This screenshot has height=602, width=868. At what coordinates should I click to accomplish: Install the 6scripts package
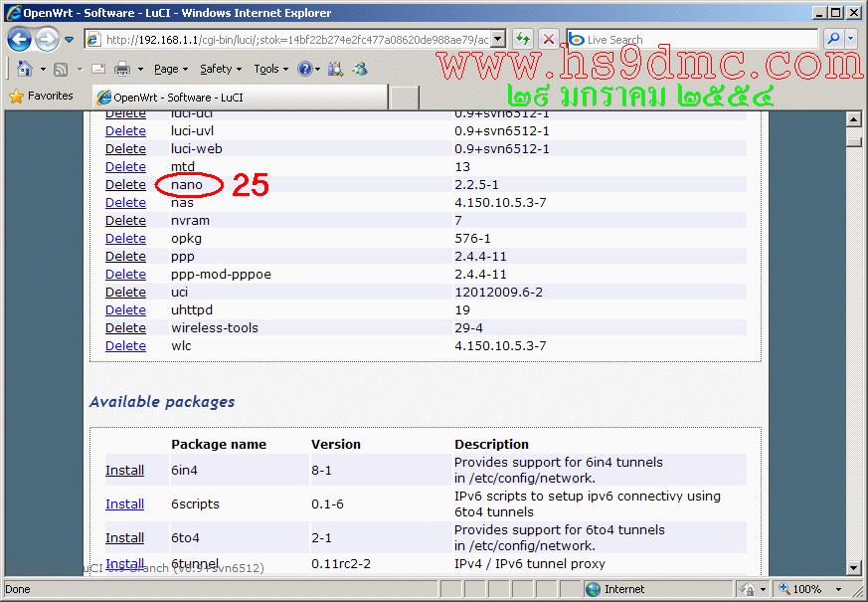[124, 503]
